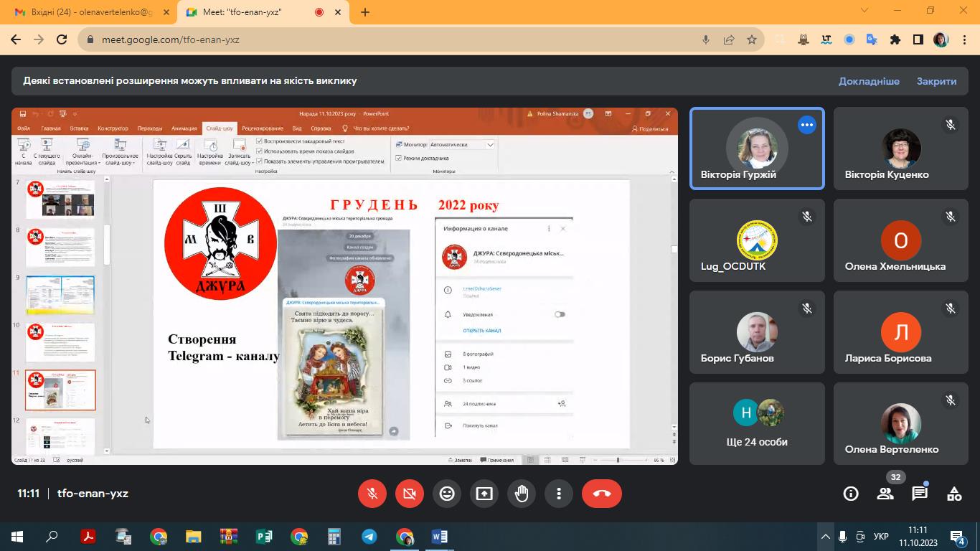980x551 pixels.
Task: Open the chat with everyone icon
Action: click(x=920, y=494)
